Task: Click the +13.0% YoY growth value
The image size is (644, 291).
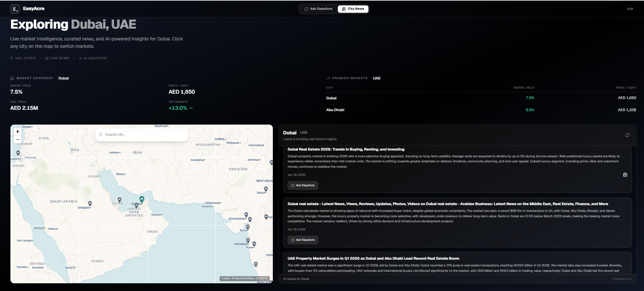Action: tap(178, 108)
